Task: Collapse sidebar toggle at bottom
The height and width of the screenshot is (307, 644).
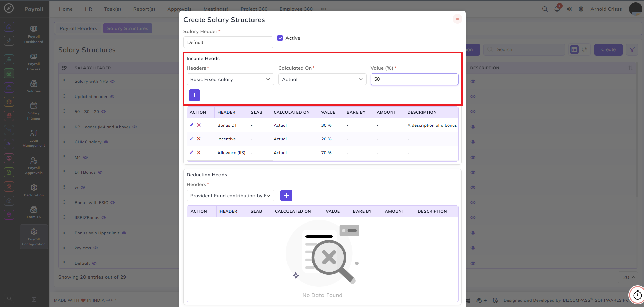Action: [34, 299]
